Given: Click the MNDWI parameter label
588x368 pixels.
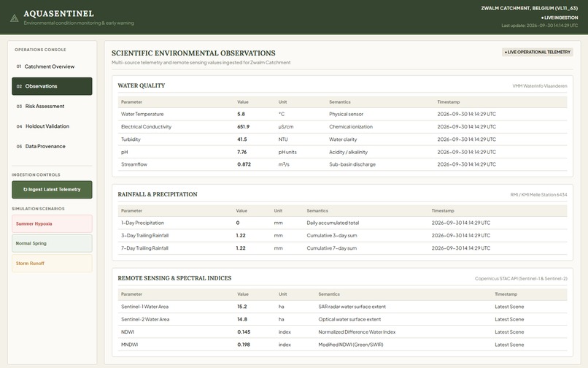Looking at the screenshot, I should click(129, 345).
